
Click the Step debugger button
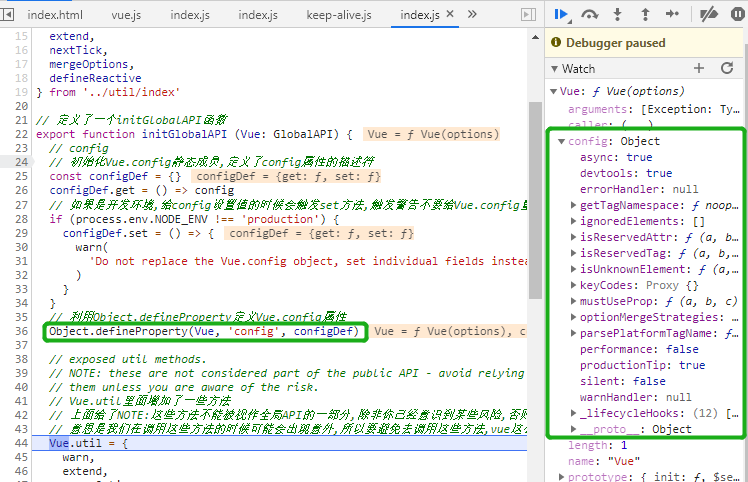(x=672, y=14)
